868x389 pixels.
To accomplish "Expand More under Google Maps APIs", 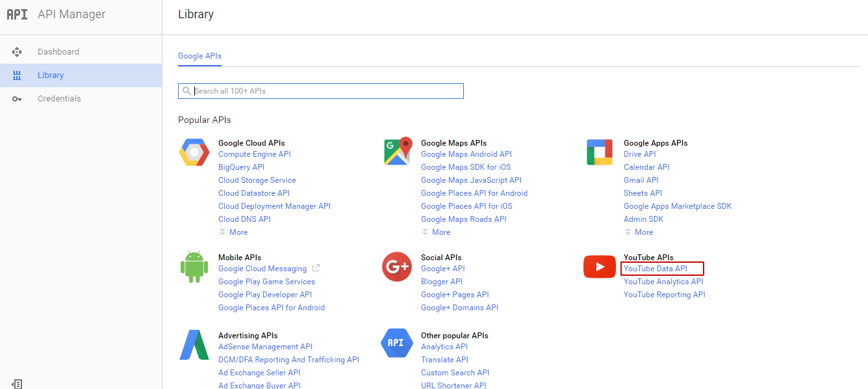I will (x=437, y=232).
